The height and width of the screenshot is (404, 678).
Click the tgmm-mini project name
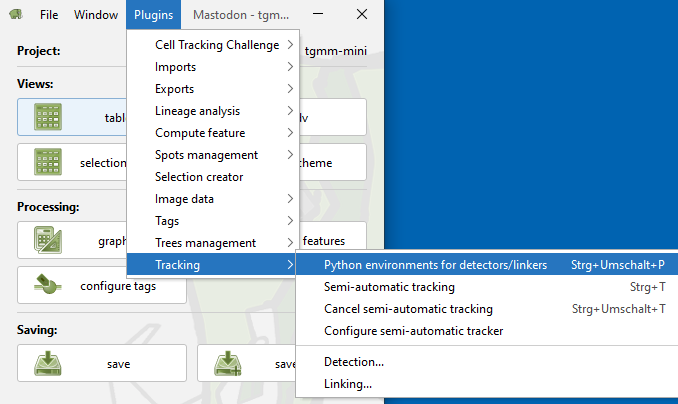click(x=336, y=51)
